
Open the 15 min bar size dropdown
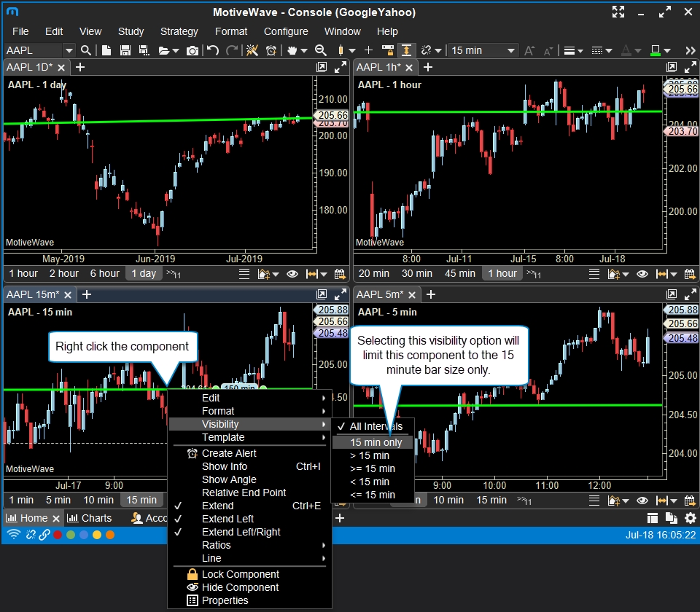(483, 50)
